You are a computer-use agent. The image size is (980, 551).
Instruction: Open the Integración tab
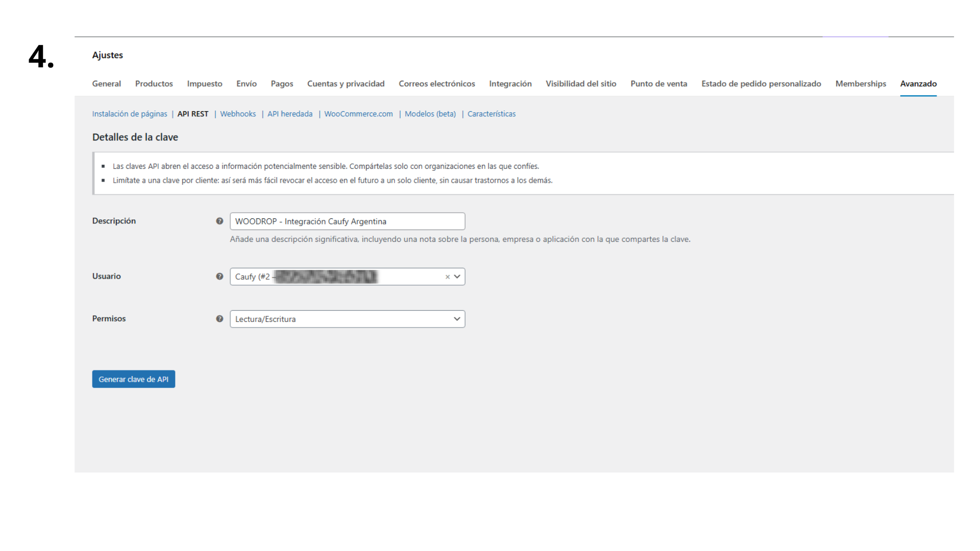pos(510,84)
